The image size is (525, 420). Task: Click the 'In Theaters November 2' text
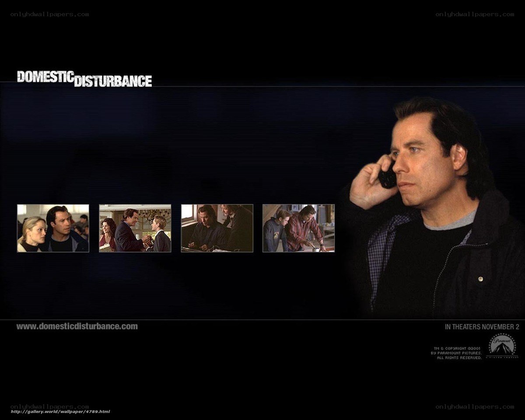click(x=482, y=327)
